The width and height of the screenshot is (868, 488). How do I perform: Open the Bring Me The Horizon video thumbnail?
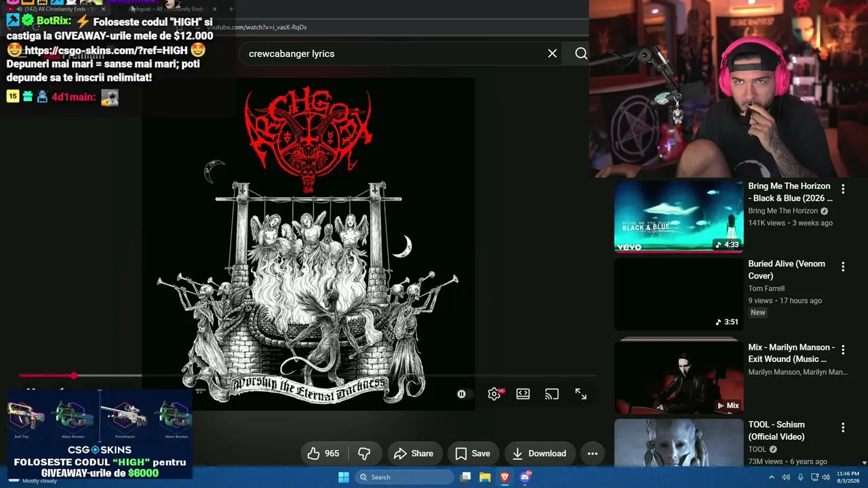click(x=679, y=216)
